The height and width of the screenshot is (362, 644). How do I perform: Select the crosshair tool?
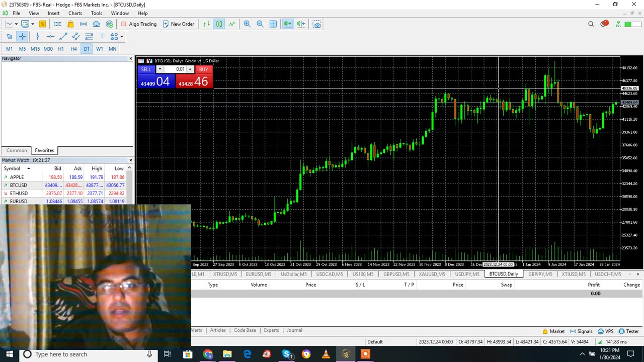point(22,36)
